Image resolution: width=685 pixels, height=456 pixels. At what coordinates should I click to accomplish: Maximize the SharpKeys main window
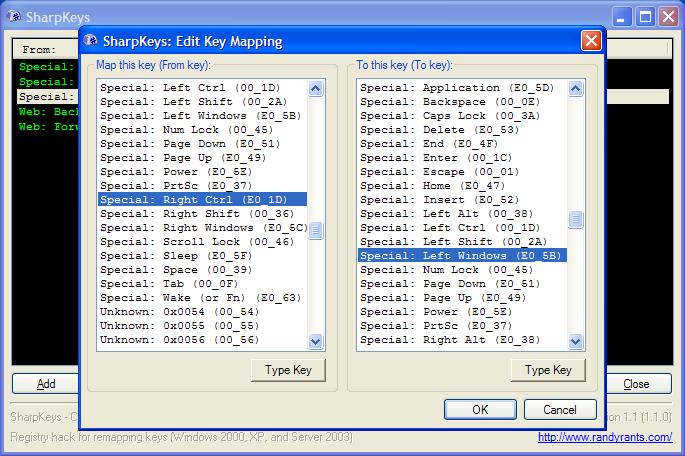point(645,17)
